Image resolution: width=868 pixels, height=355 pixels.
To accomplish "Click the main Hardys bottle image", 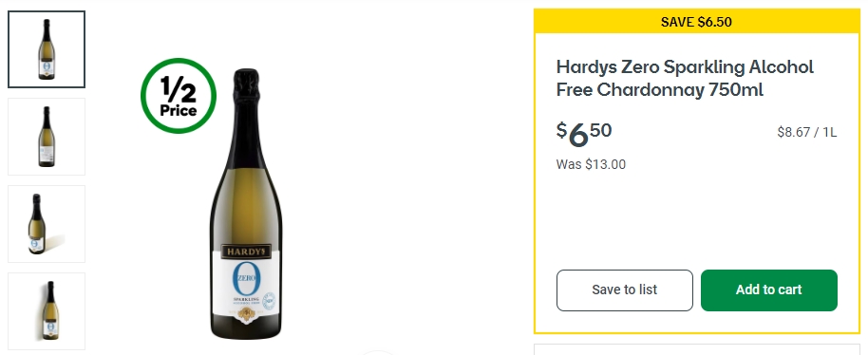I will coord(246,203).
